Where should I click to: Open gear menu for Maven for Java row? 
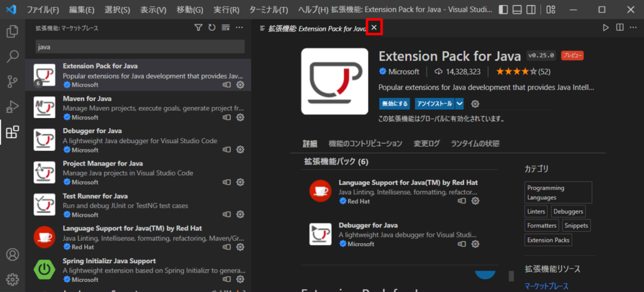(x=240, y=117)
